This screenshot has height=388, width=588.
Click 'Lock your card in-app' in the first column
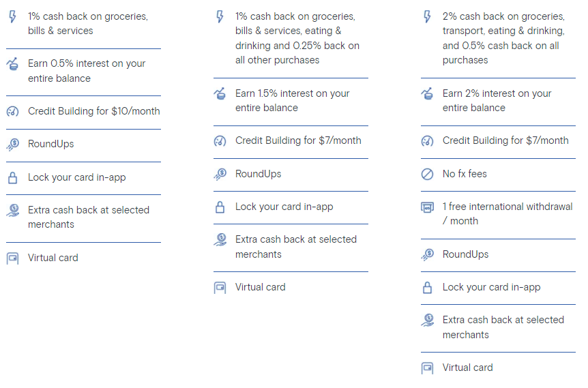click(77, 177)
